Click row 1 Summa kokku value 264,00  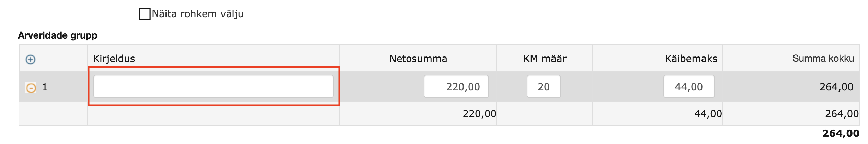coord(836,87)
